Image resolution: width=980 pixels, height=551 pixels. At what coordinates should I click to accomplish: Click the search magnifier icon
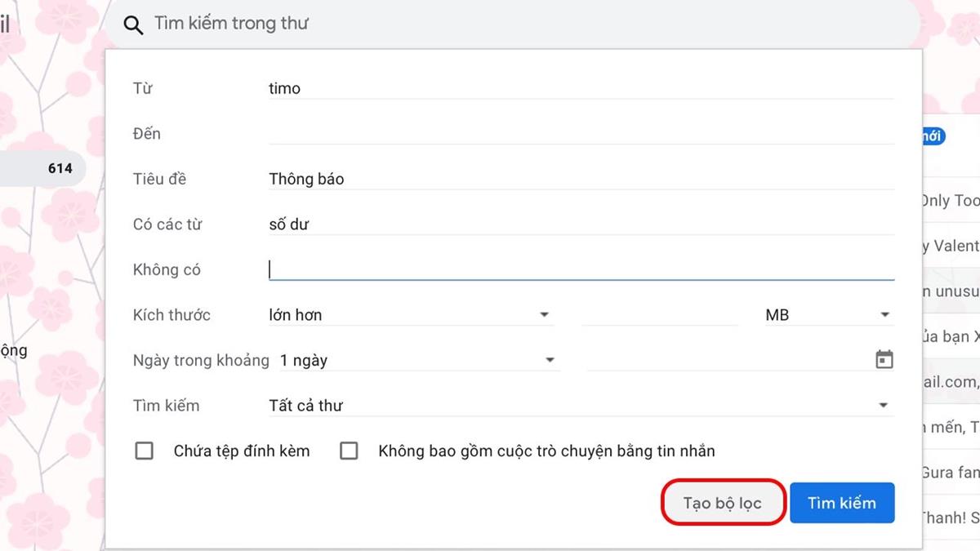(133, 24)
